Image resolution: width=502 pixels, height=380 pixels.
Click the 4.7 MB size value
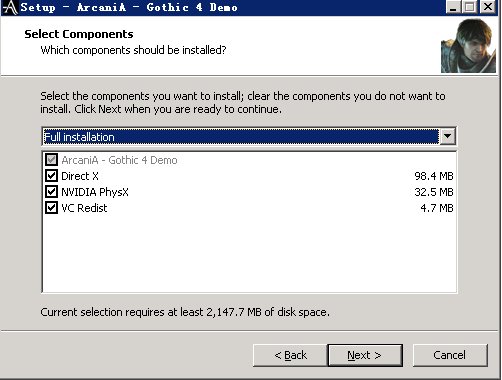coord(437,208)
